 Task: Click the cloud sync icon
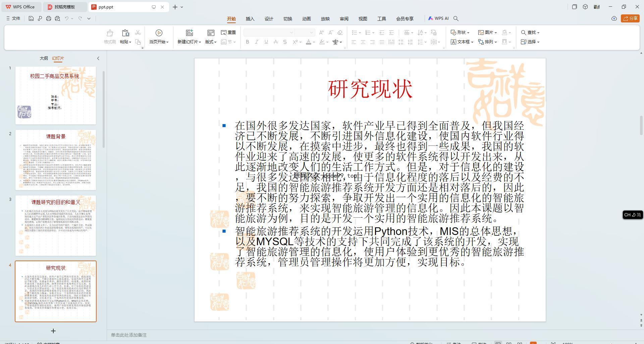coord(614,18)
